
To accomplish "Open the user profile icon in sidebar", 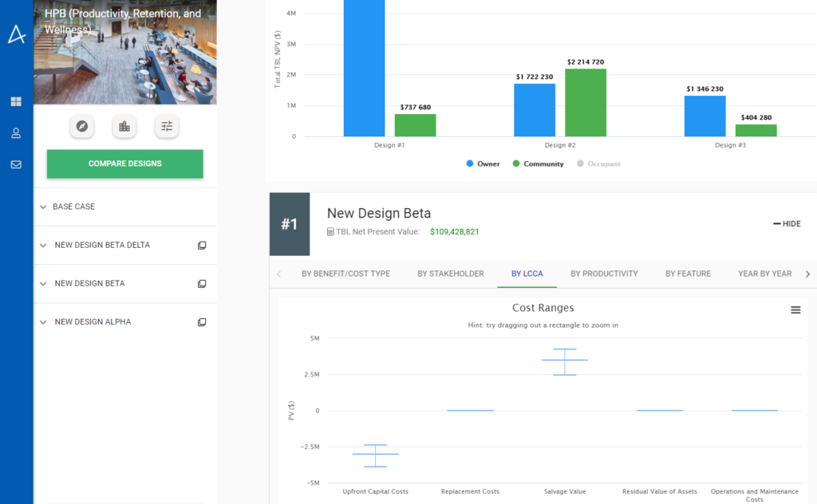I will [16, 133].
